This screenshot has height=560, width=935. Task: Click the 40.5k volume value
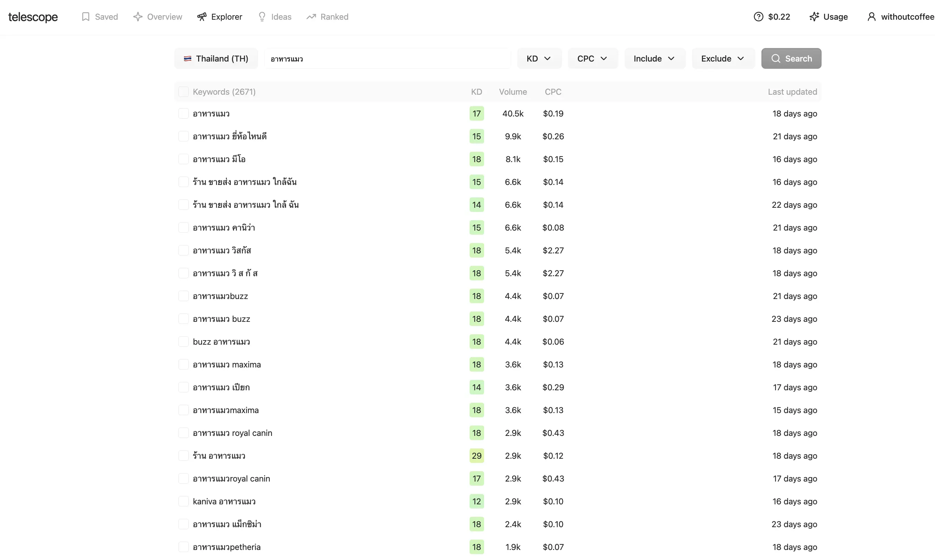[512, 114]
